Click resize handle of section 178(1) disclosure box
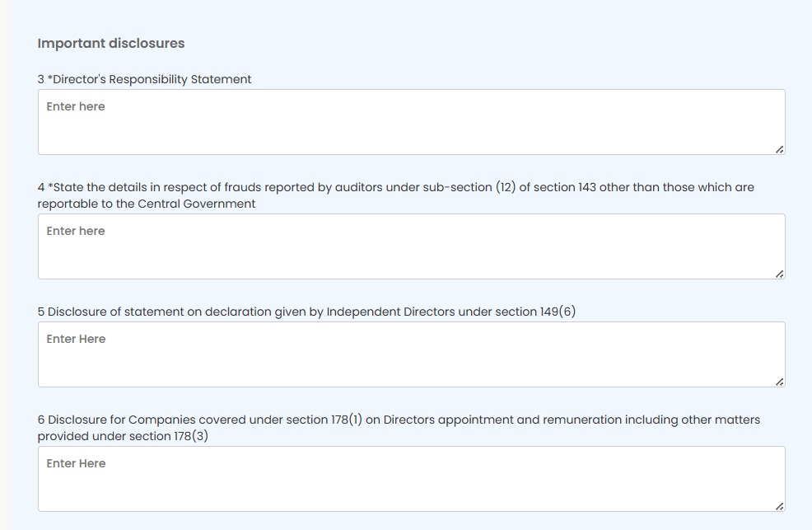 779,506
